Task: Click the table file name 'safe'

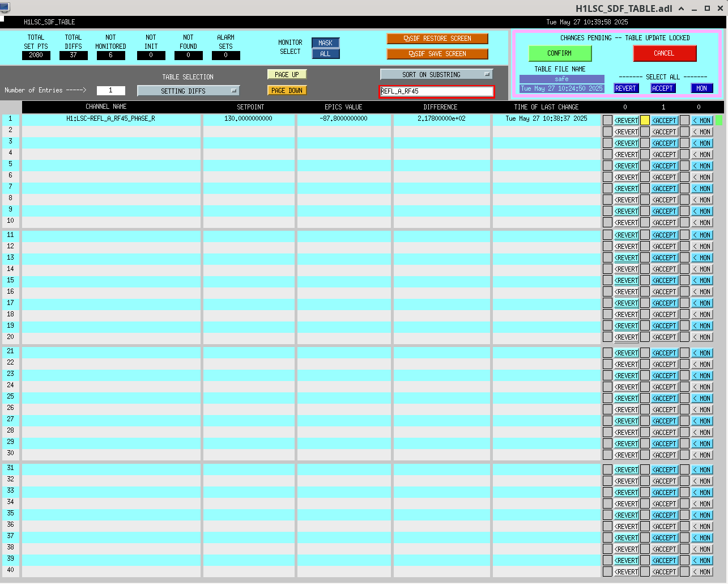Action: 562,79
